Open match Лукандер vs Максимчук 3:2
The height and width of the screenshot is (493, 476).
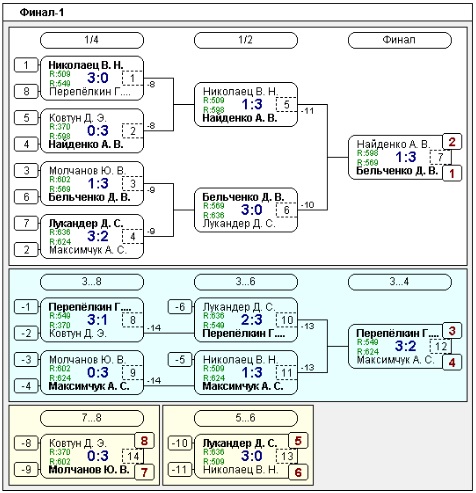pos(92,236)
